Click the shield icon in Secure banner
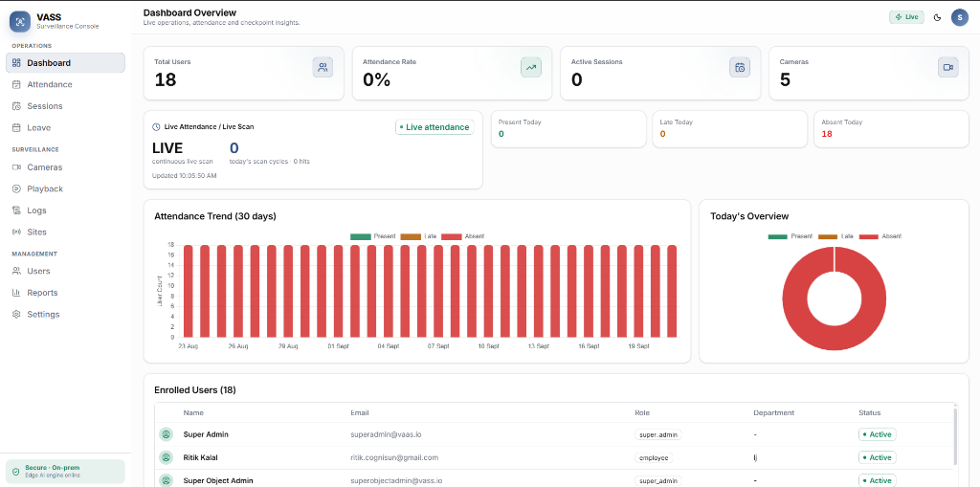Screen dimensions: 980x487 tap(15, 472)
